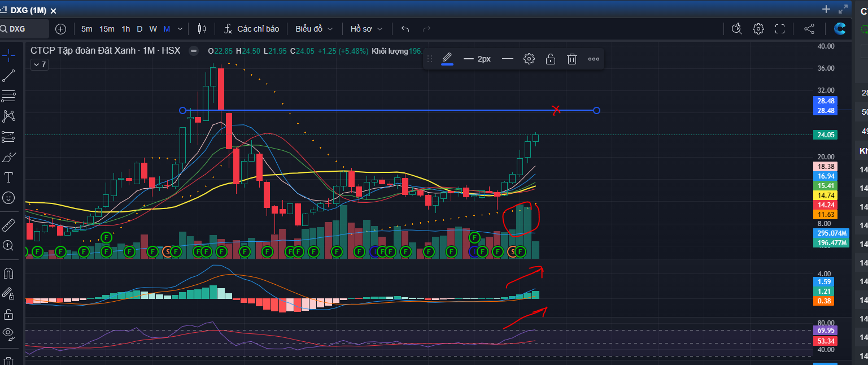Expand the timeframe interval dropdown
This screenshot has height=365, width=868.
pyautogui.click(x=180, y=29)
